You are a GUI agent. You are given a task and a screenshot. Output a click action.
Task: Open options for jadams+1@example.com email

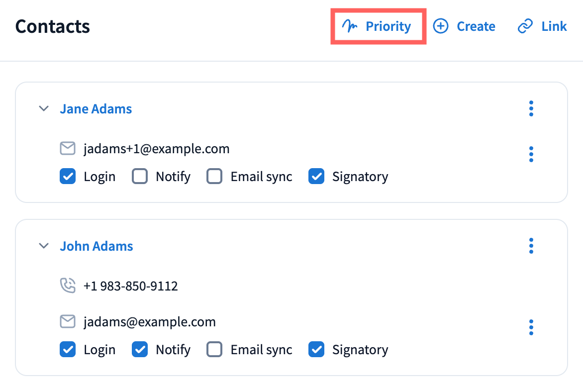point(531,154)
